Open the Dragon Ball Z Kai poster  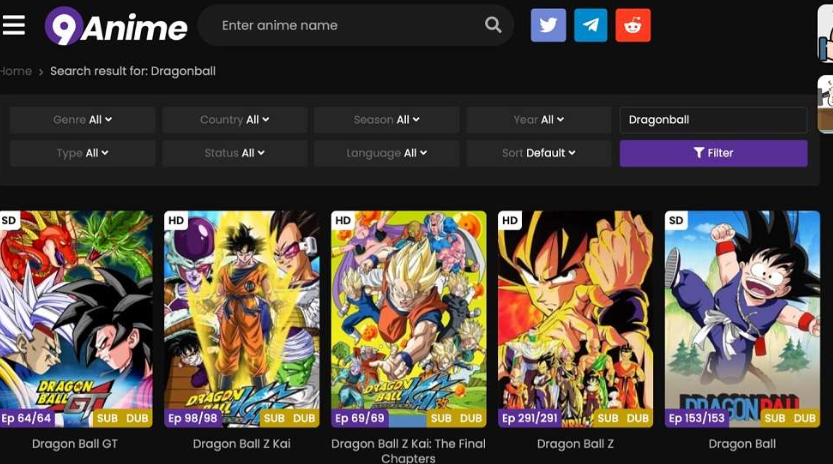pos(242,319)
